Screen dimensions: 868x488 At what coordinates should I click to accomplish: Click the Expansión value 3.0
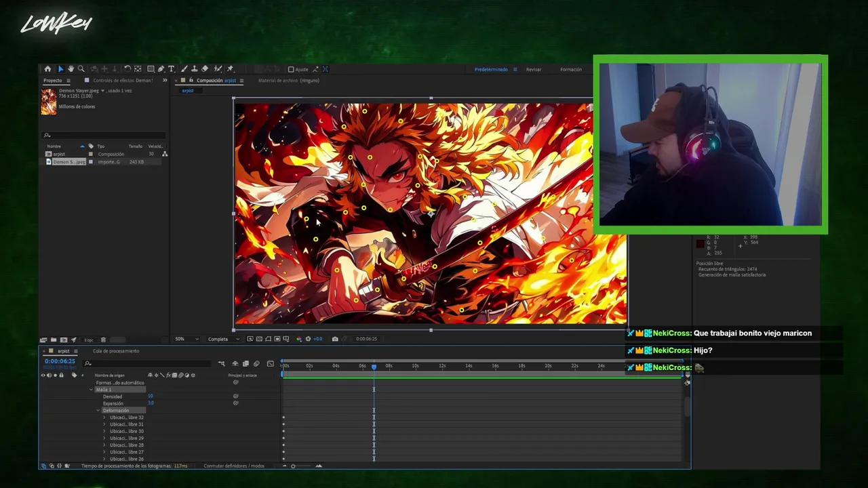151,403
